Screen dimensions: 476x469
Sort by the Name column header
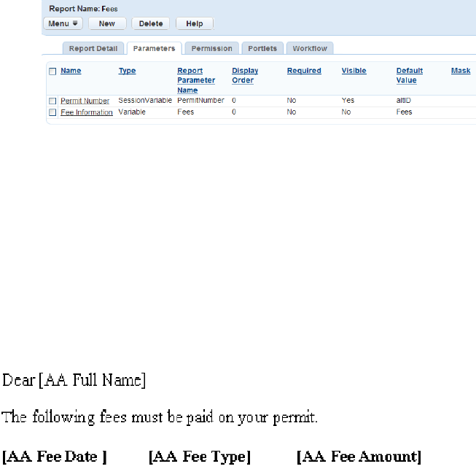pyautogui.click(x=71, y=71)
